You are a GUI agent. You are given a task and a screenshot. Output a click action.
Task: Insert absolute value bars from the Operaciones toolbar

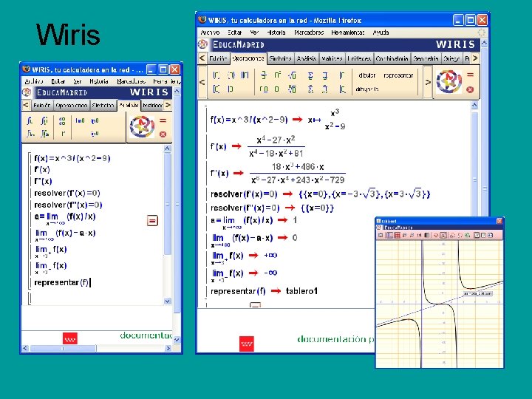click(245, 75)
